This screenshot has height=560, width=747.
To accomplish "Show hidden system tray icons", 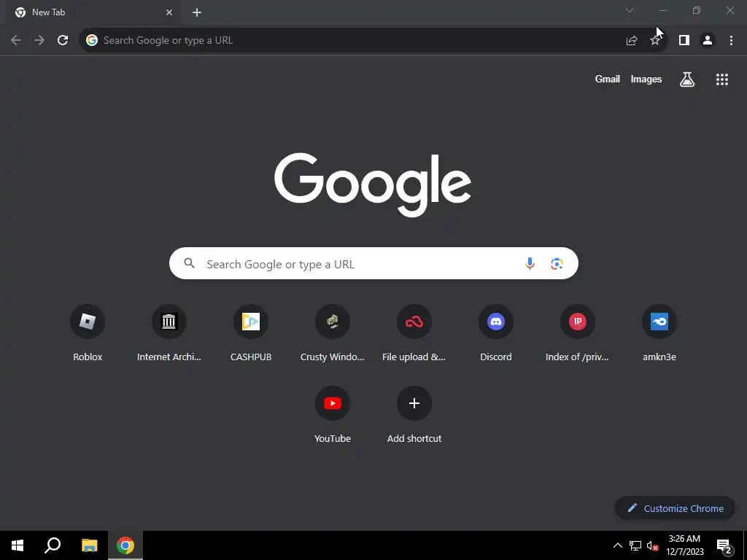I will [617, 545].
